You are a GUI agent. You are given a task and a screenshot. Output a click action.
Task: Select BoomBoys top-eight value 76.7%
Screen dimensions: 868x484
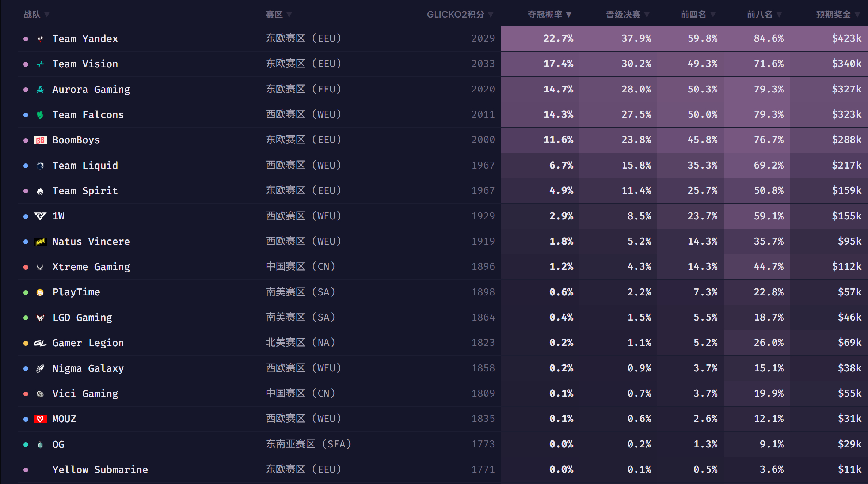[769, 140]
